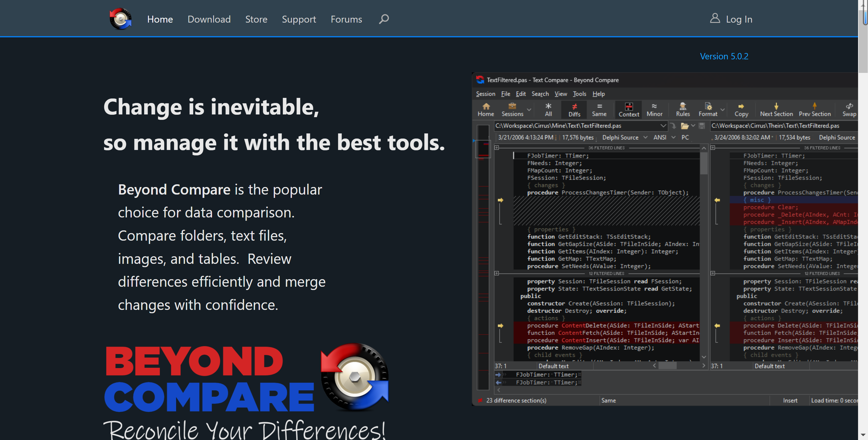The height and width of the screenshot is (440, 868).
Task: Click the open folder icon by left path
Action: pos(684,126)
